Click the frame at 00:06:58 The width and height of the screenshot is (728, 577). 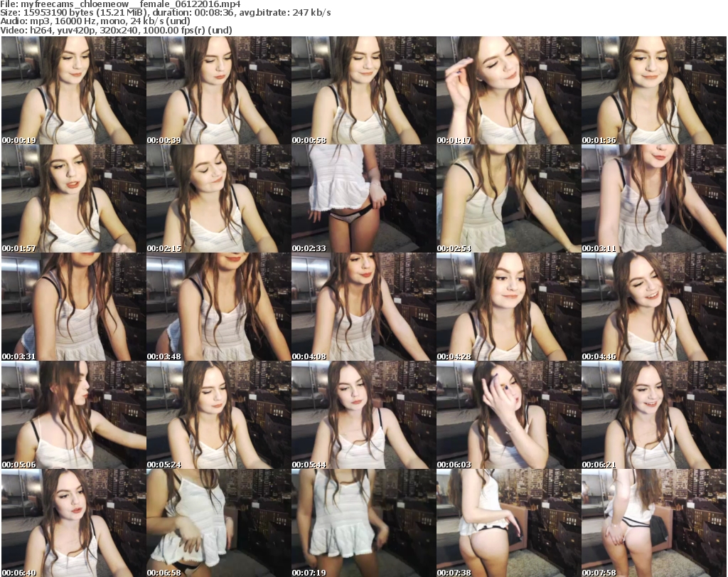(219, 523)
